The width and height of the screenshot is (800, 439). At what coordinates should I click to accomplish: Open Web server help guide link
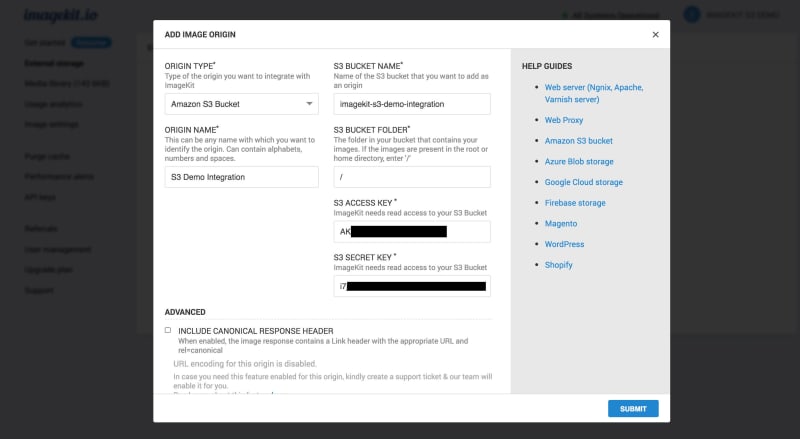point(594,93)
